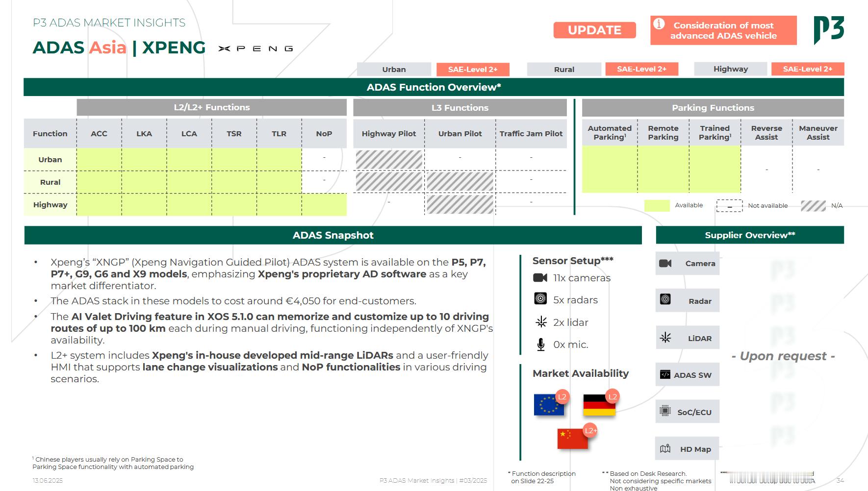Screen dimensions: 868x491
Task: Click the Trained Parking column header
Action: pos(715,132)
